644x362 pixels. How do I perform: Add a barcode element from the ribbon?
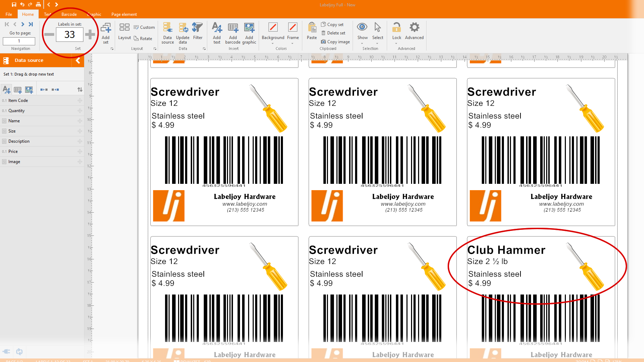[x=233, y=33]
